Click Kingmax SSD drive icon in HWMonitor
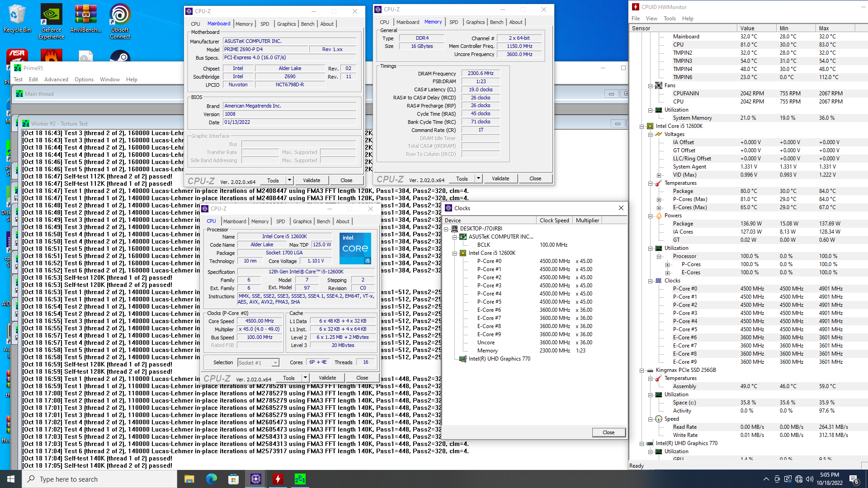Viewport: 868px width, 488px height. (x=650, y=370)
